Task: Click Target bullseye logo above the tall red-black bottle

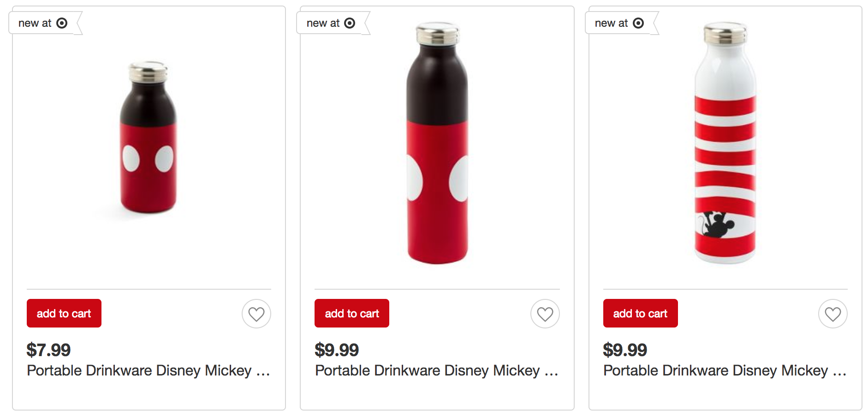Action: click(350, 23)
